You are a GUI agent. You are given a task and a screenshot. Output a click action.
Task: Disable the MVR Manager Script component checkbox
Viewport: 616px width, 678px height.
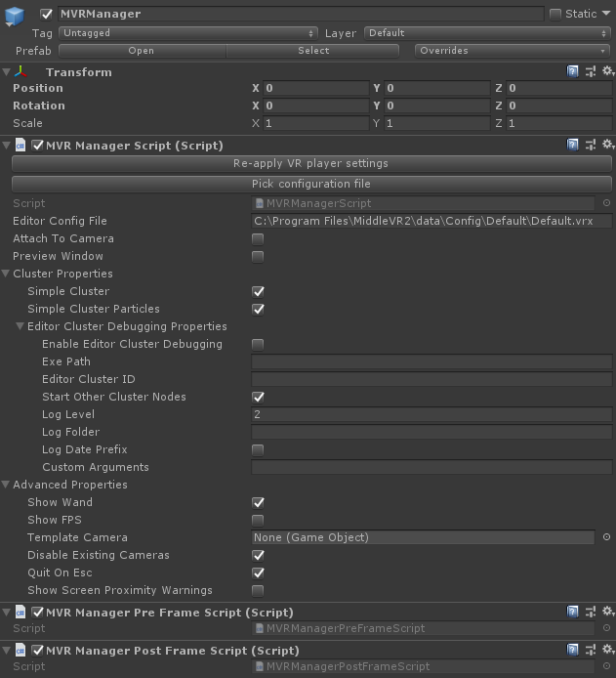point(37,146)
